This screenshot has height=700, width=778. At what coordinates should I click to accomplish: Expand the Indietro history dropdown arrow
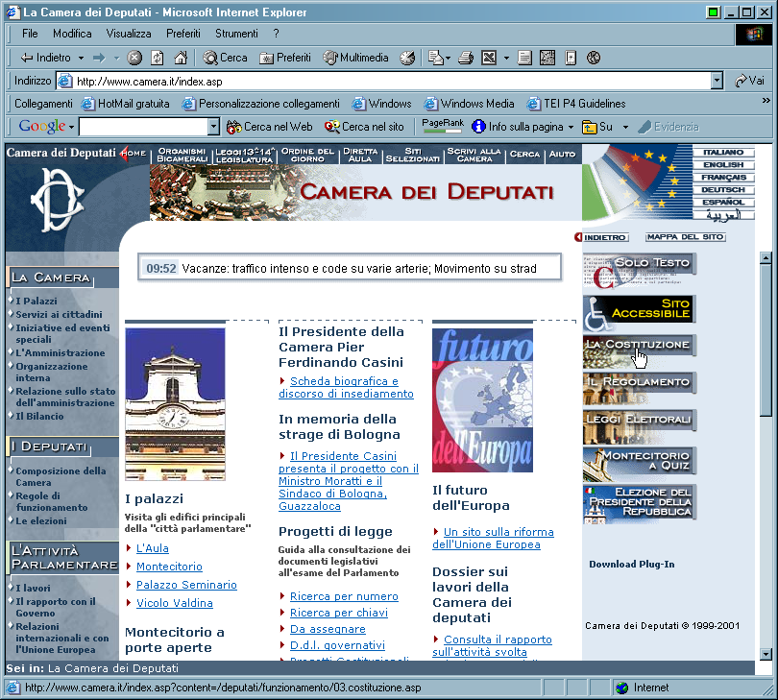point(81,58)
